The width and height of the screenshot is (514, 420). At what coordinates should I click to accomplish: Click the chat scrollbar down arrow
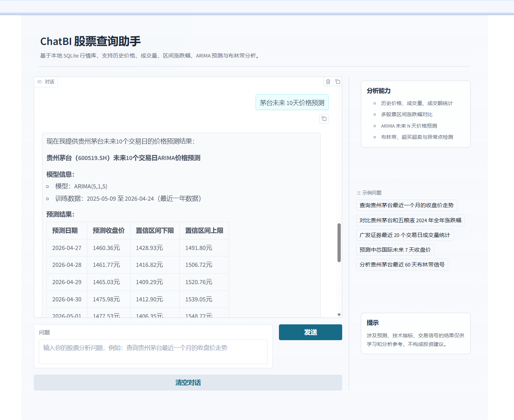339,315
